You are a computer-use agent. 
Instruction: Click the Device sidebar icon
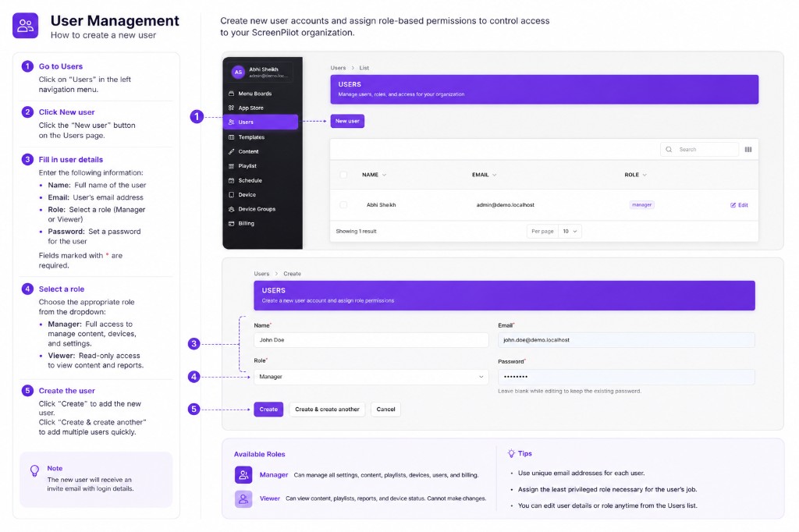(231, 195)
